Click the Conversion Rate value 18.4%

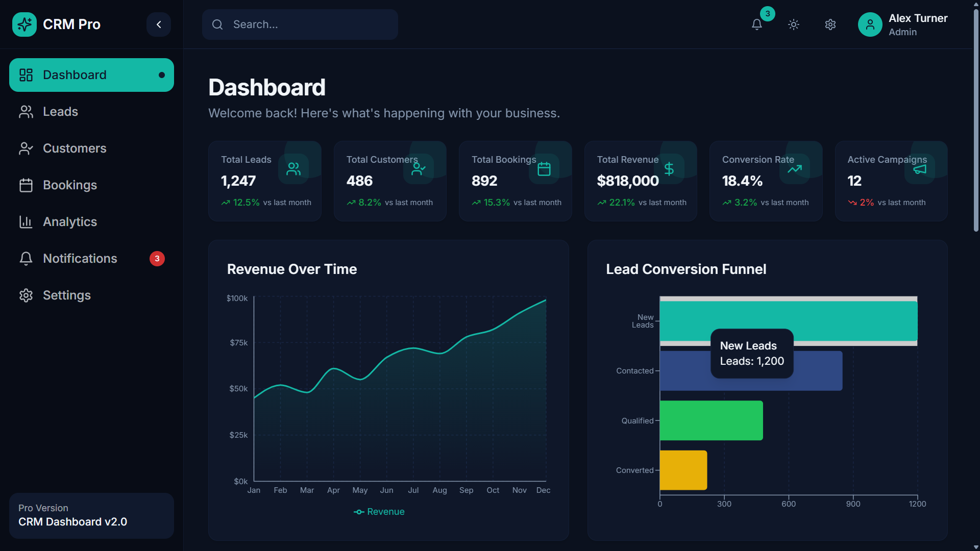742,181
